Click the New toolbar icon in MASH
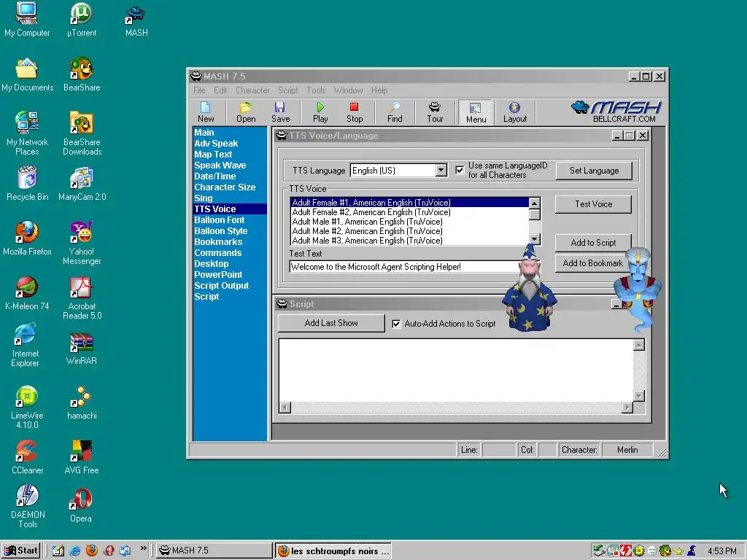 coord(206,112)
